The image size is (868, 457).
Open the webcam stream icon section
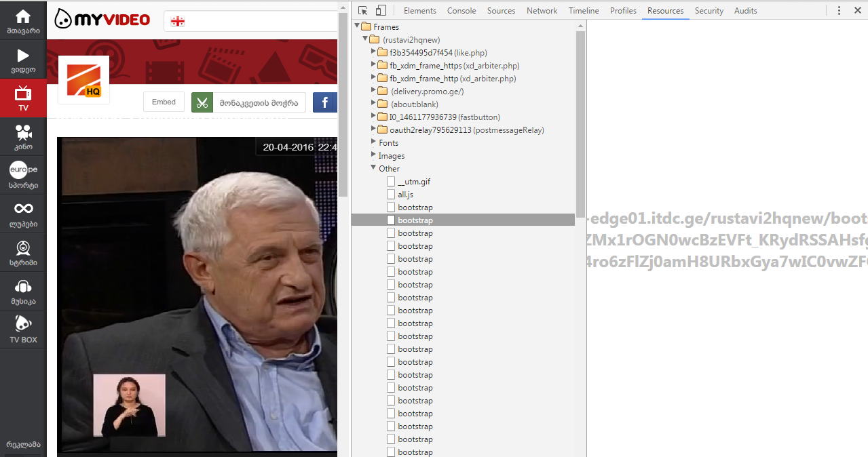tap(23, 247)
